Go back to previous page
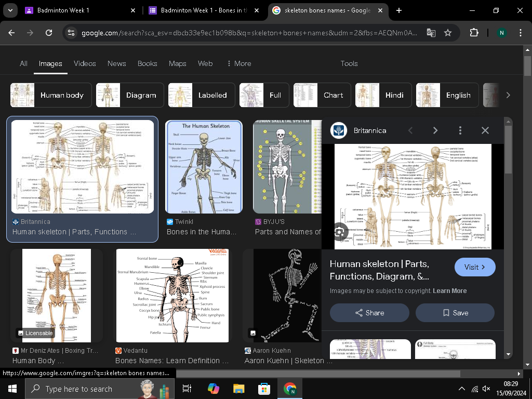Screen dimensions: 532x399 [x=11, y=33]
